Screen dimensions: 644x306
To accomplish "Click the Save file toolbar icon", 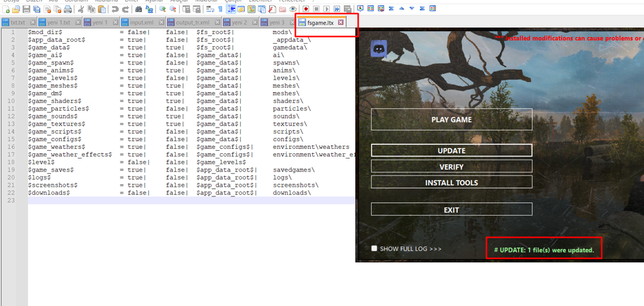I will point(26,8).
